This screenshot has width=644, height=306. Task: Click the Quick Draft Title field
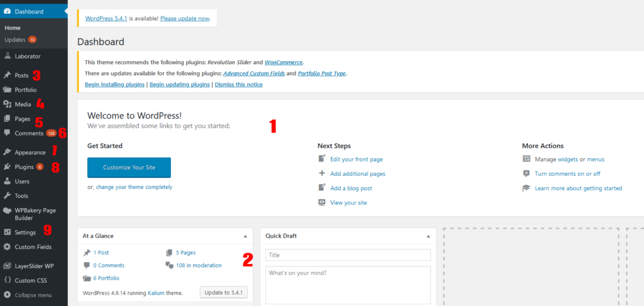pos(348,254)
